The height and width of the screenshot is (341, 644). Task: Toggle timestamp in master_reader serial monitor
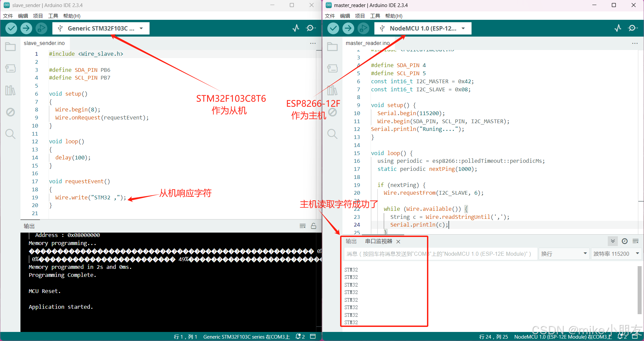(x=625, y=241)
